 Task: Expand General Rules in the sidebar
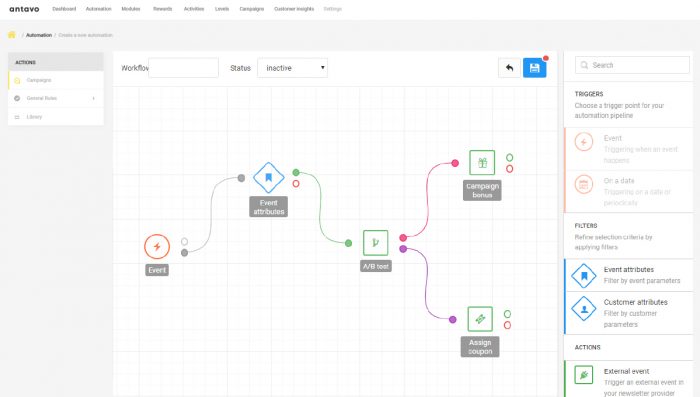tap(56, 98)
